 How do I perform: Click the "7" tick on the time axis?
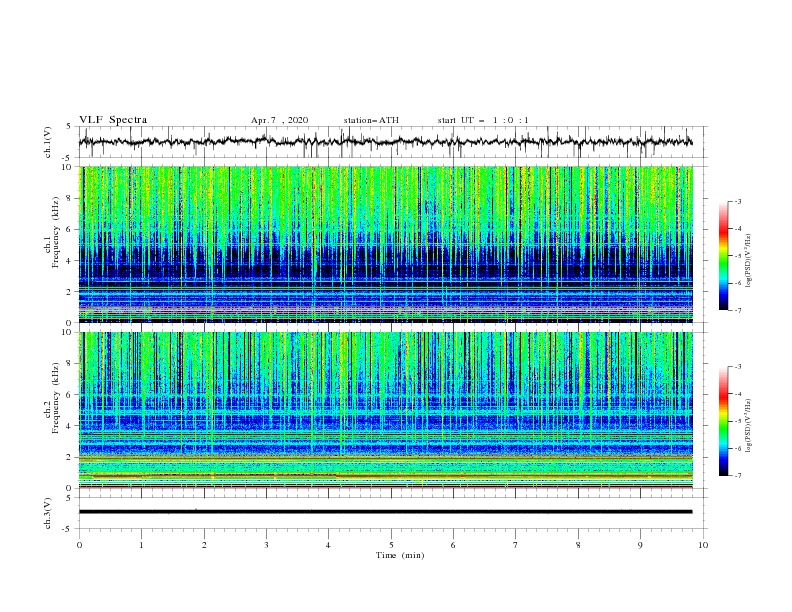(x=516, y=545)
